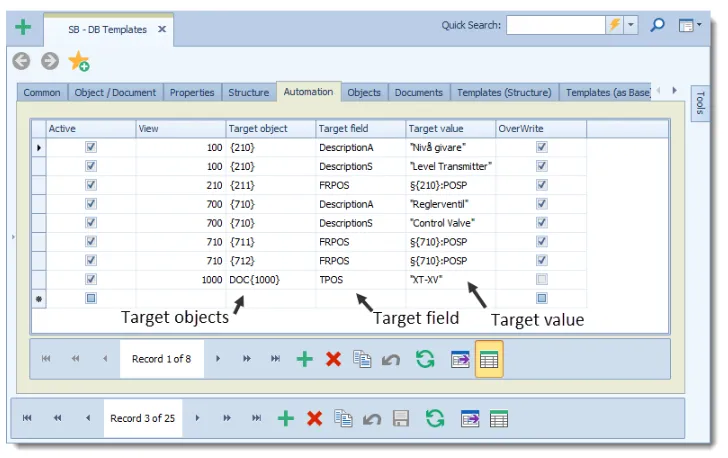Toggle Active checkbox for "Nivå givare" row
The image size is (728, 458).
[x=91, y=147]
